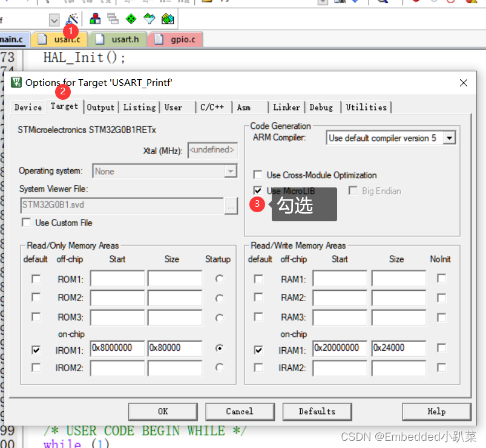Check Use Cross-Module Optimization
Screen dimensions: 486x448
tap(257, 175)
